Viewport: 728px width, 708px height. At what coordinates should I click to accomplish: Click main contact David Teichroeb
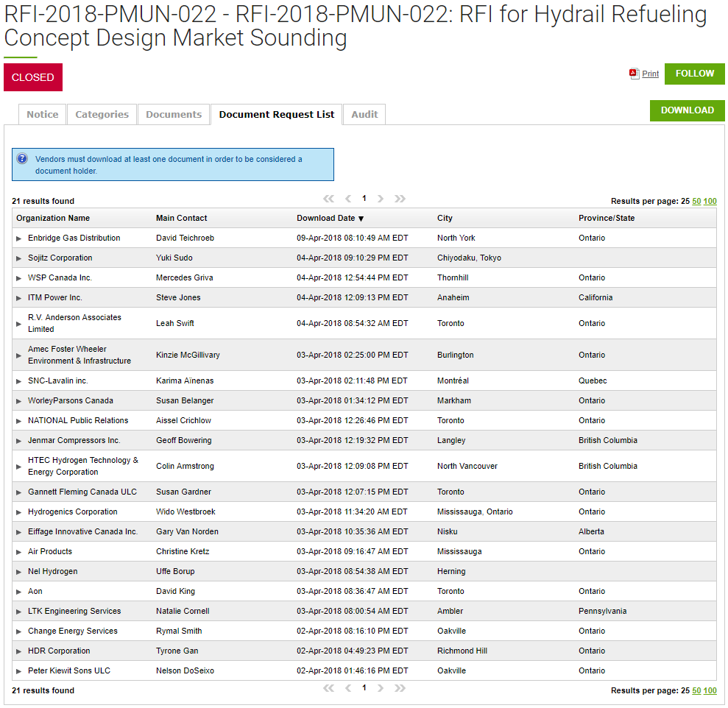(x=185, y=238)
